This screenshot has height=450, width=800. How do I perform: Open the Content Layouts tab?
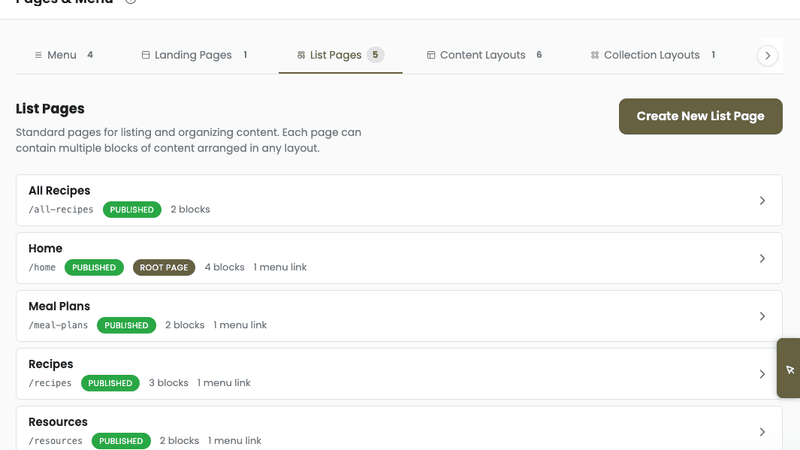point(484,55)
